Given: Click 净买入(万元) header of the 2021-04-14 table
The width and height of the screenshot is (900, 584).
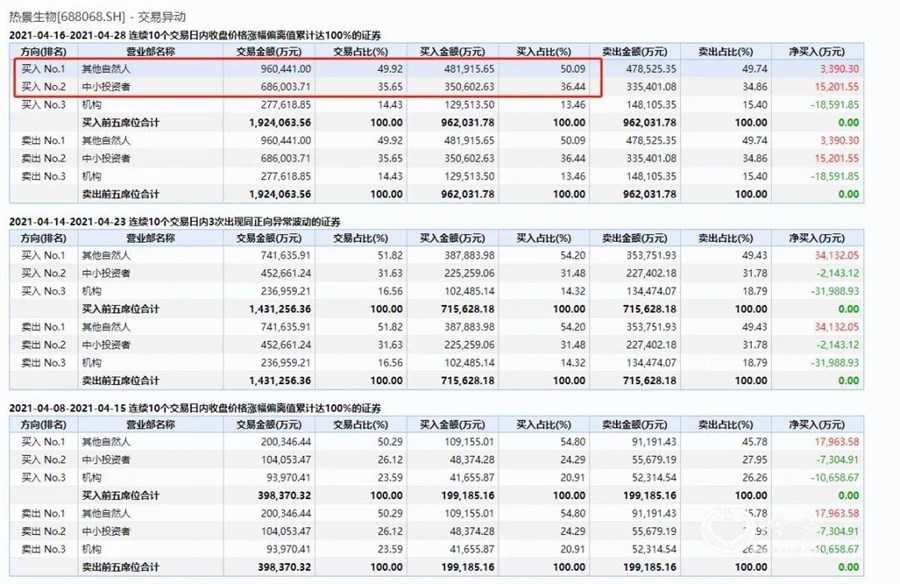Looking at the screenshot, I should point(816,238).
